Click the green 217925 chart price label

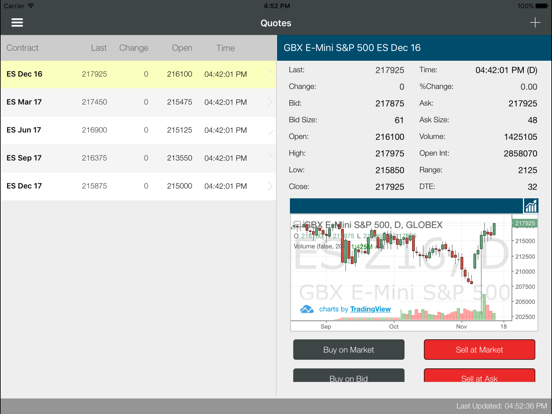pyautogui.click(x=525, y=223)
